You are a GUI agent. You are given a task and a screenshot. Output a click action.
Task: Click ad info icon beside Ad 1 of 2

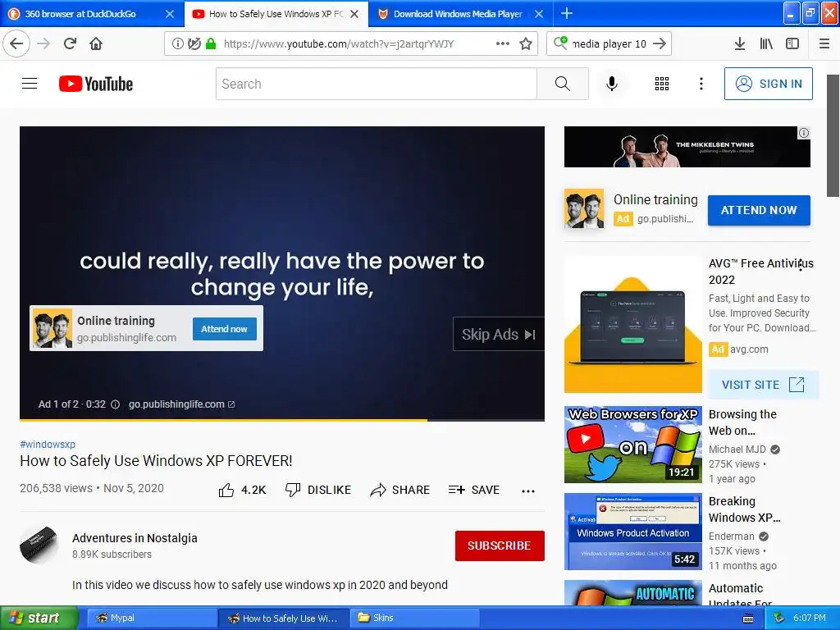[x=115, y=404]
